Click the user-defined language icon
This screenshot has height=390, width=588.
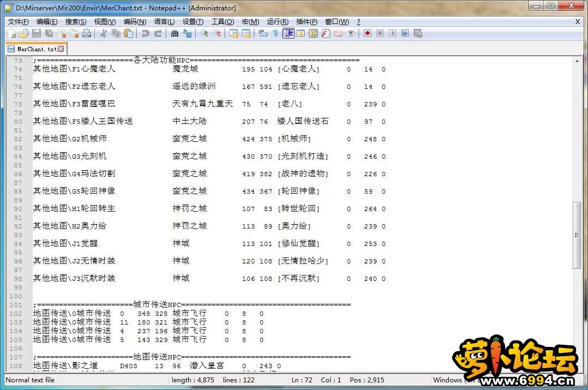pos(300,33)
